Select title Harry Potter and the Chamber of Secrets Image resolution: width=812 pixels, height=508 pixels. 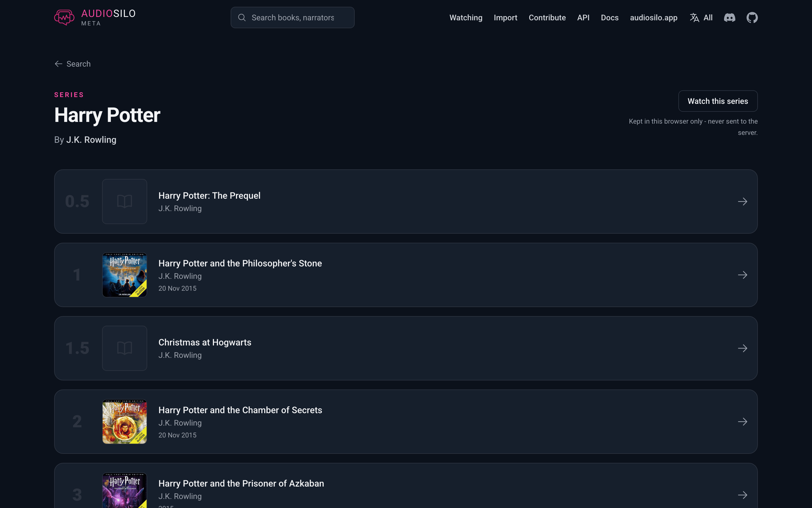coord(240,410)
